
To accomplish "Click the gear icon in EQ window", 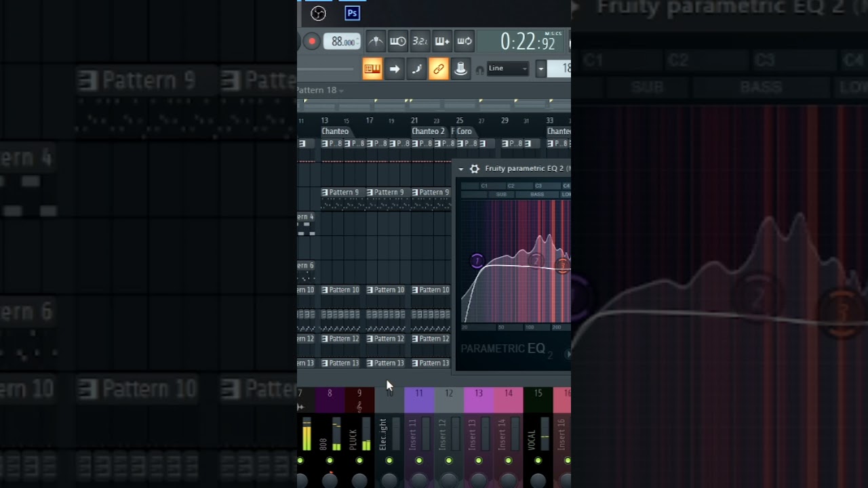I will [475, 169].
